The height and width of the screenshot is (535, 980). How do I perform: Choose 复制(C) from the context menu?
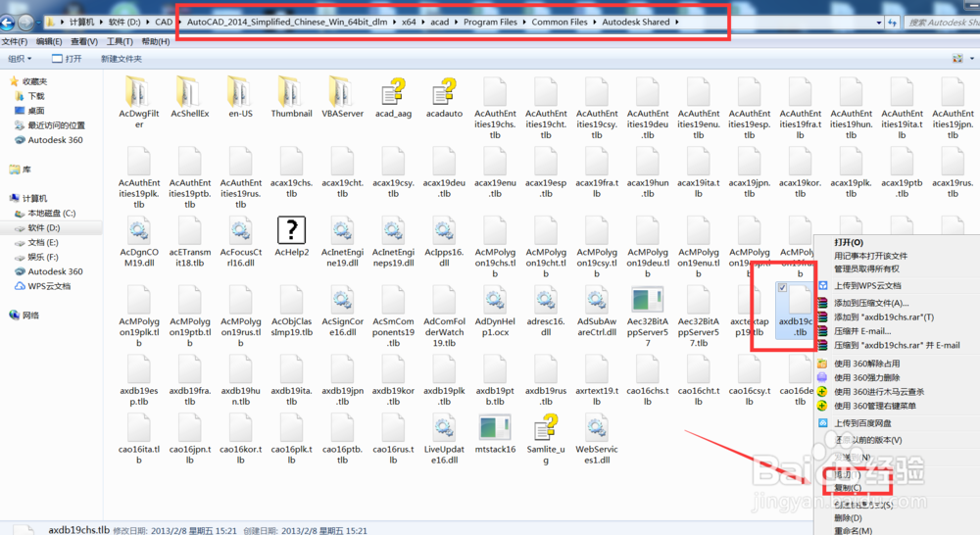pyautogui.click(x=848, y=488)
